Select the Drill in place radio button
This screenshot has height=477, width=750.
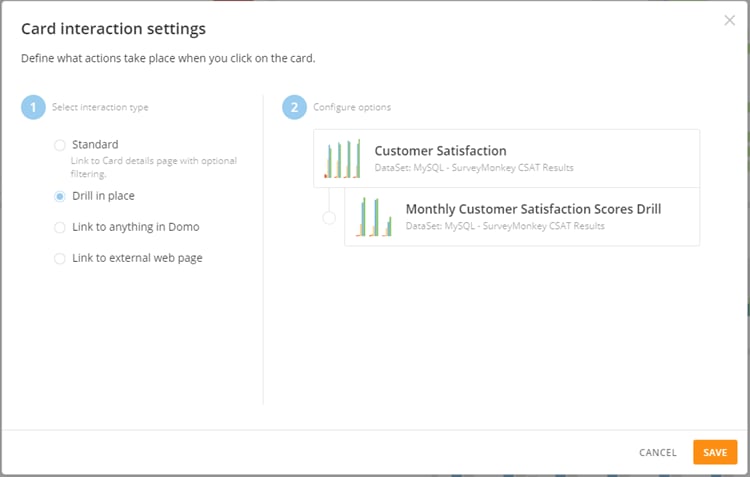click(x=60, y=196)
